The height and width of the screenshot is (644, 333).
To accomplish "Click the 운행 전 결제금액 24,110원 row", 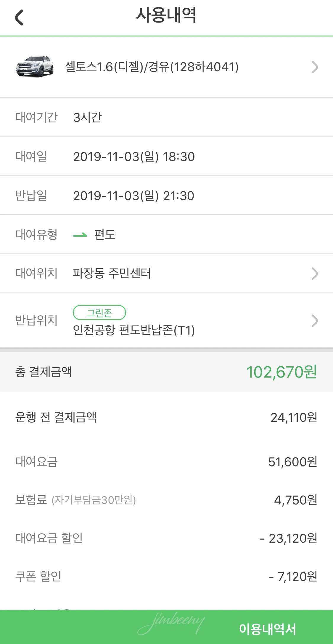I will coord(166,417).
